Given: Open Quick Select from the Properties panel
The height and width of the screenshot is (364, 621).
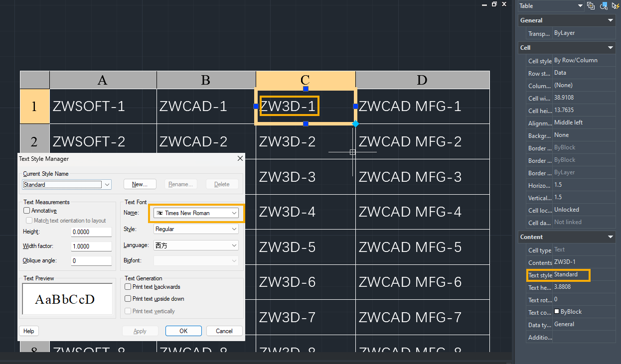Looking at the screenshot, I should pyautogui.click(x=616, y=6).
